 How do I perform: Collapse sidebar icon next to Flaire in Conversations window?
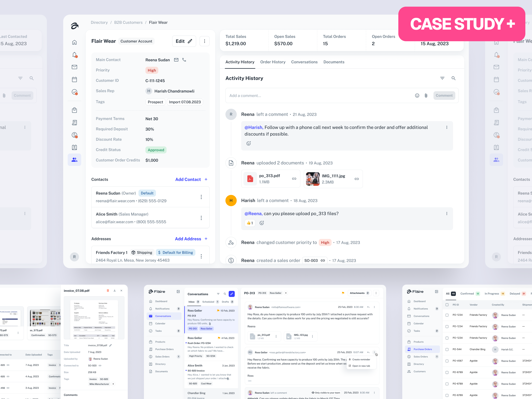[x=178, y=292]
